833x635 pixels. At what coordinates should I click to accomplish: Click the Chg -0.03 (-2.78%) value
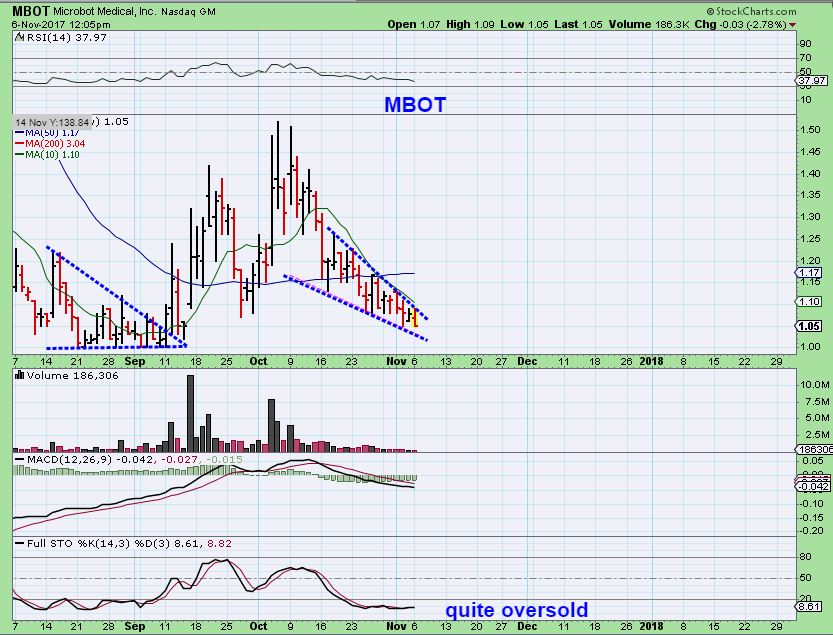[741, 24]
